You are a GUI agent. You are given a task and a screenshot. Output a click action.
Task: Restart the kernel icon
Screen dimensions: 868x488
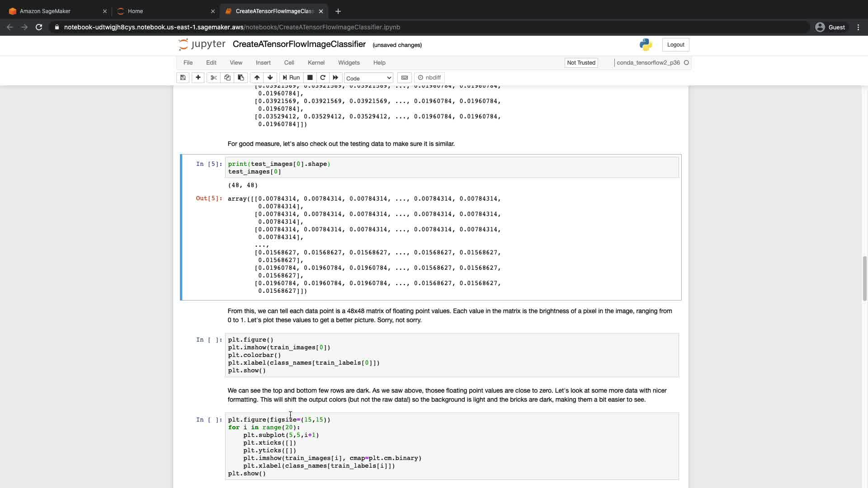click(323, 78)
